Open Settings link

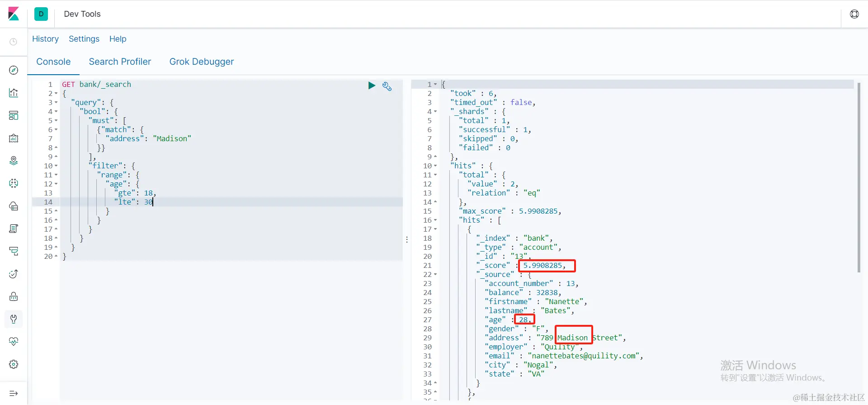[x=84, y=39]
